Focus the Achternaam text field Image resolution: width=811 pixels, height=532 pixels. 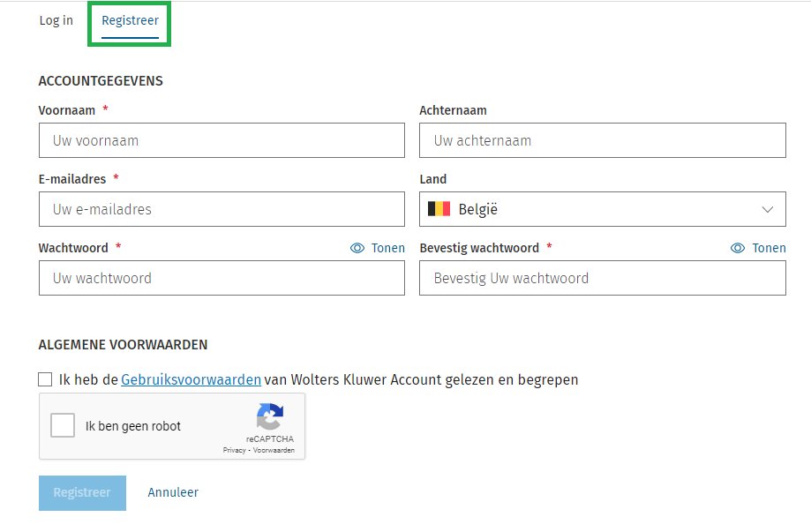click(x=602, y=140)
